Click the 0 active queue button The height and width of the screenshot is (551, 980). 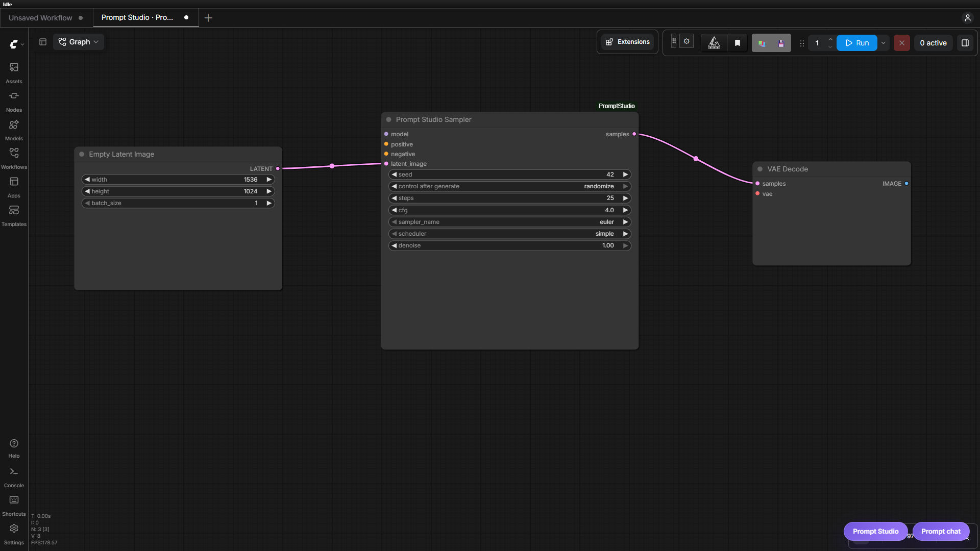(933, 43)
